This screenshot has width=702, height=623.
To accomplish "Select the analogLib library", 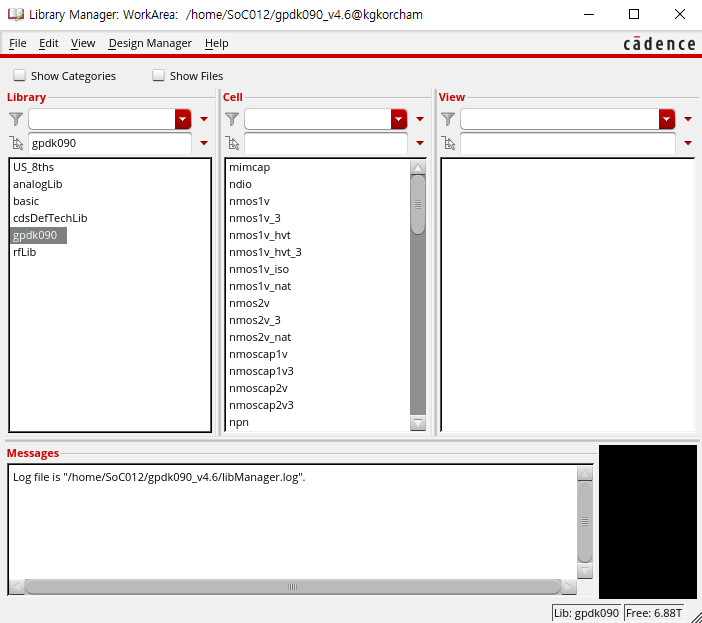I will (x=38, y=184).
